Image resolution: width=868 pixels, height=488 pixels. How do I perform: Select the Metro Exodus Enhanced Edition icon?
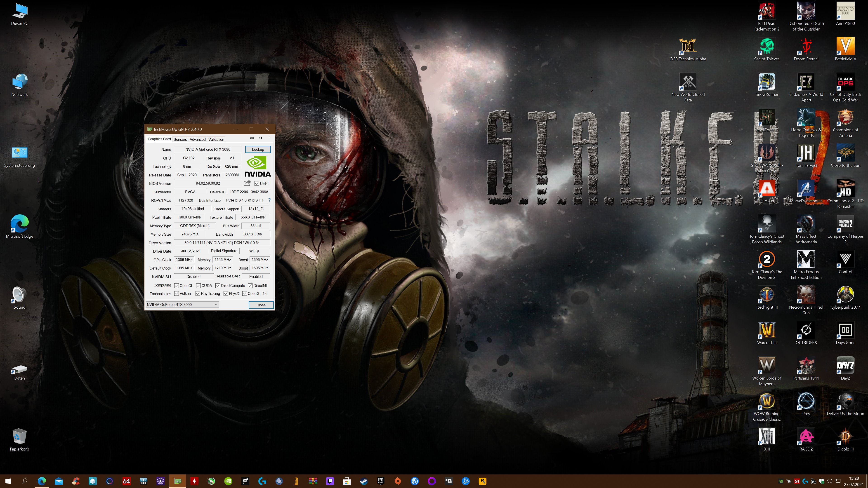806,265
